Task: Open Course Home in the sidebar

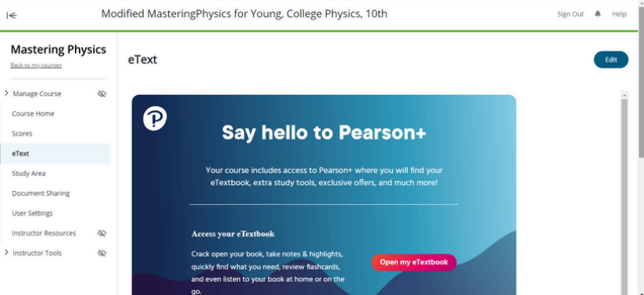Action: pos(33,113)
